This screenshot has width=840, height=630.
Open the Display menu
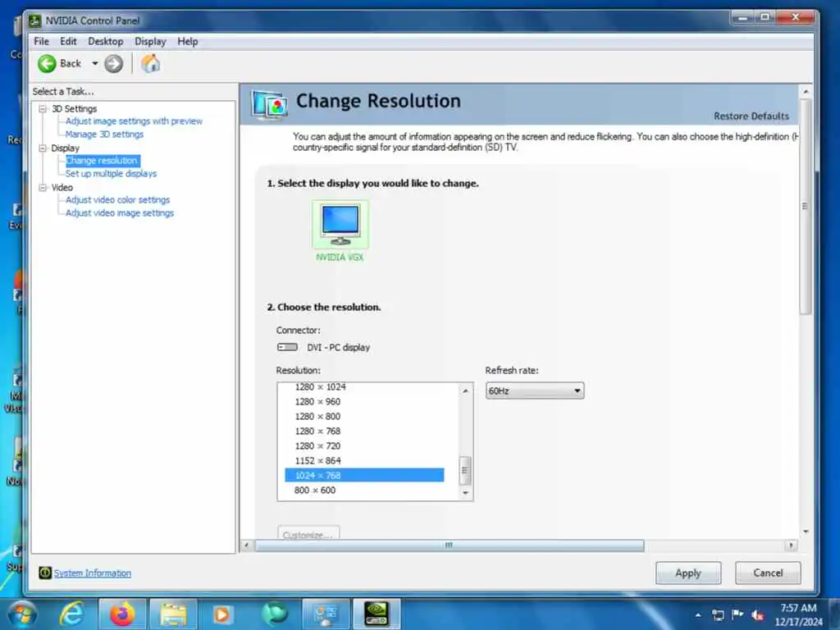(150, 41)
